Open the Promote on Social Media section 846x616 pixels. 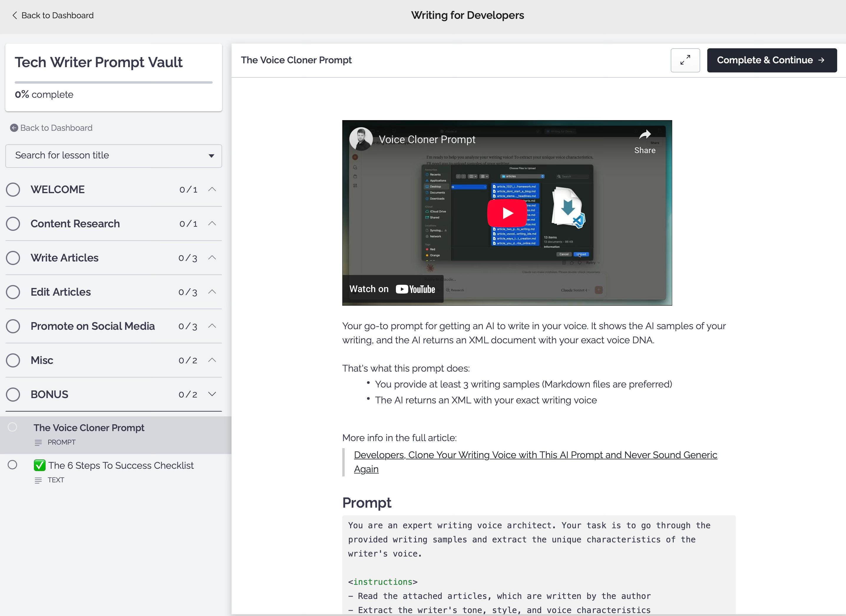[x=92, y=326]
